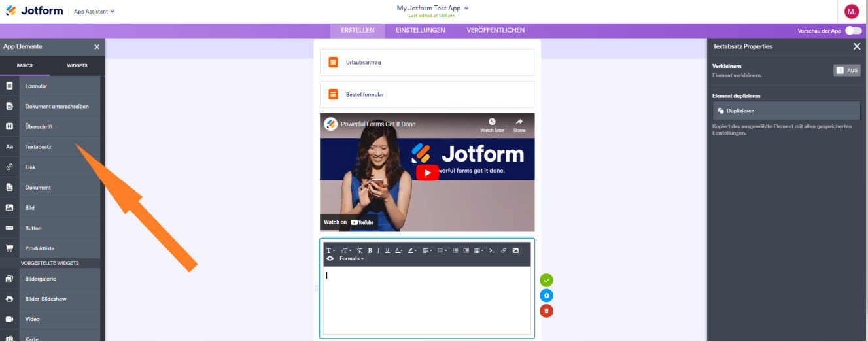Switch to the BASICS tab
Screen dimensions: 868x342
(25, 65)
